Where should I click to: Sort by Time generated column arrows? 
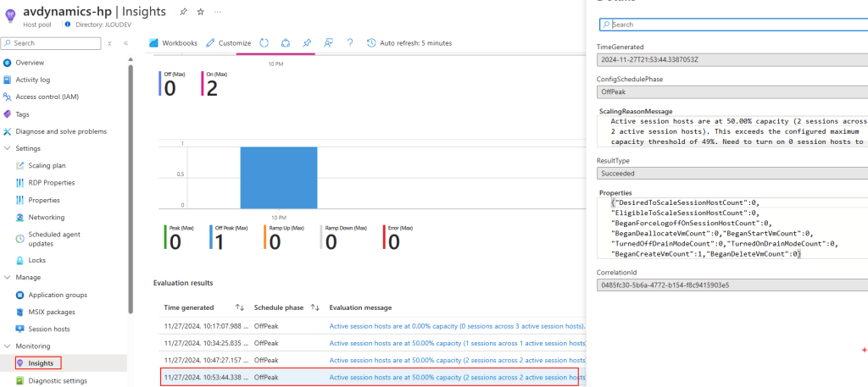click(x=240, y=307)
